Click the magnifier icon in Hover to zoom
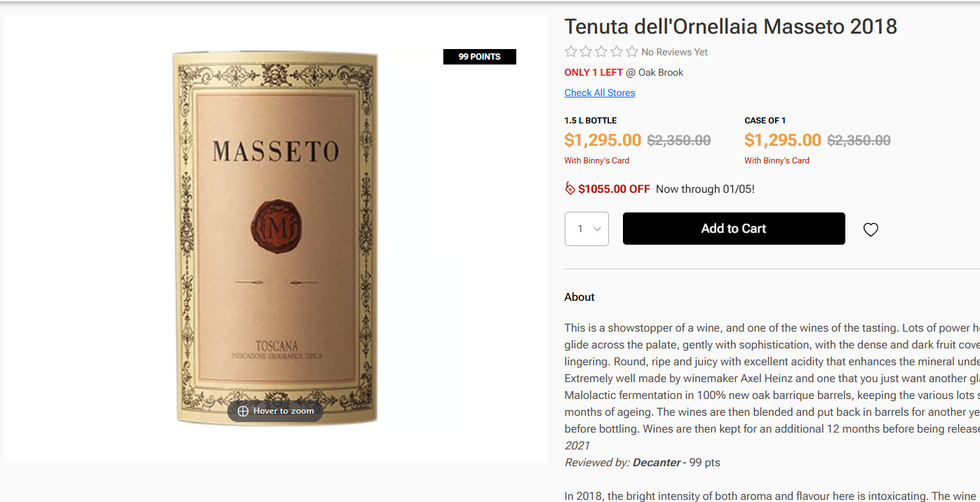This screenshot has height=502, width=980. [x=243, y=411]
